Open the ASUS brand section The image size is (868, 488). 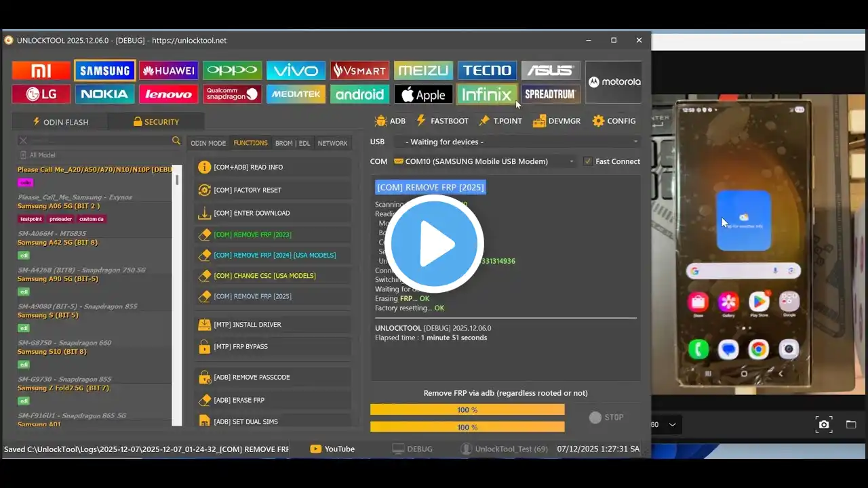[551, 70]
